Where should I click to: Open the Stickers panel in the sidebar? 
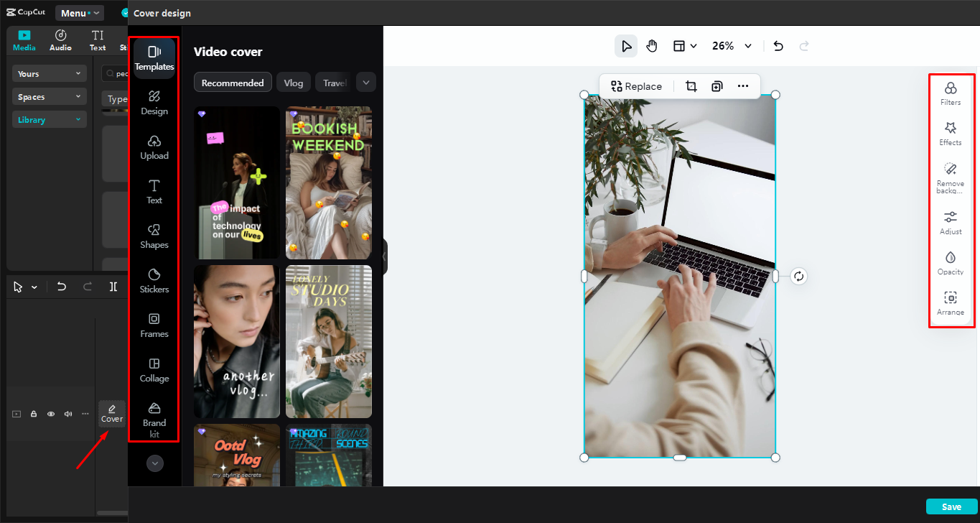154,280
